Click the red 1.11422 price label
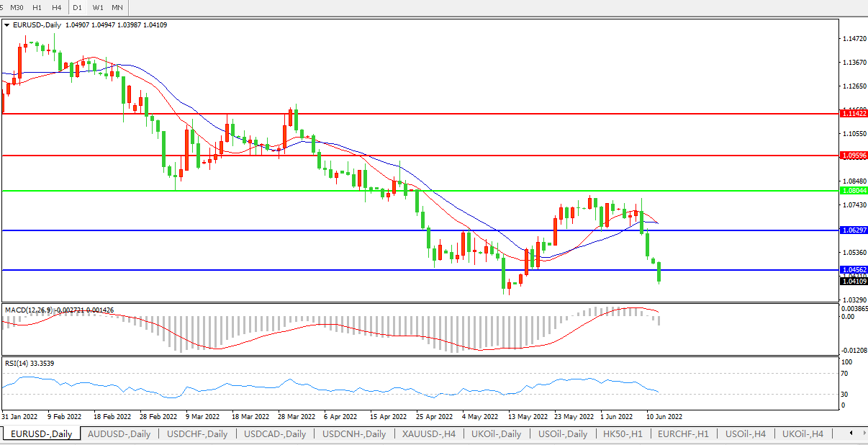 pyautogui.click(x=854, y=114)
